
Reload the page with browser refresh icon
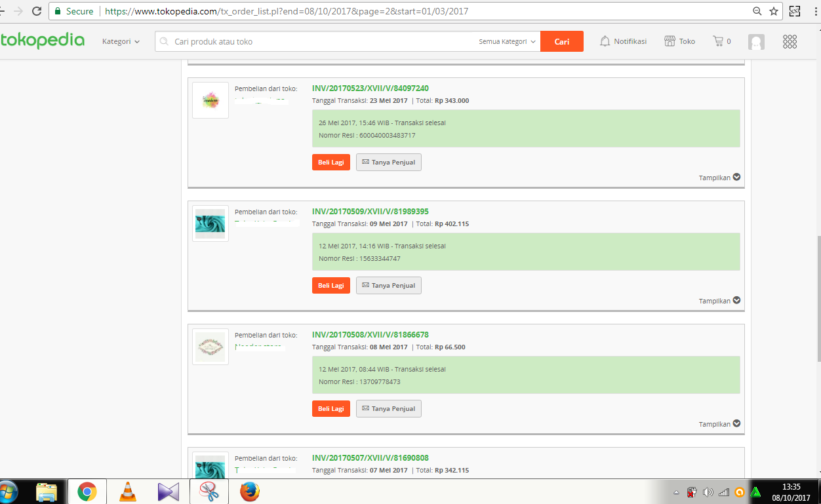pyautogui.click(x=37, y=11)
